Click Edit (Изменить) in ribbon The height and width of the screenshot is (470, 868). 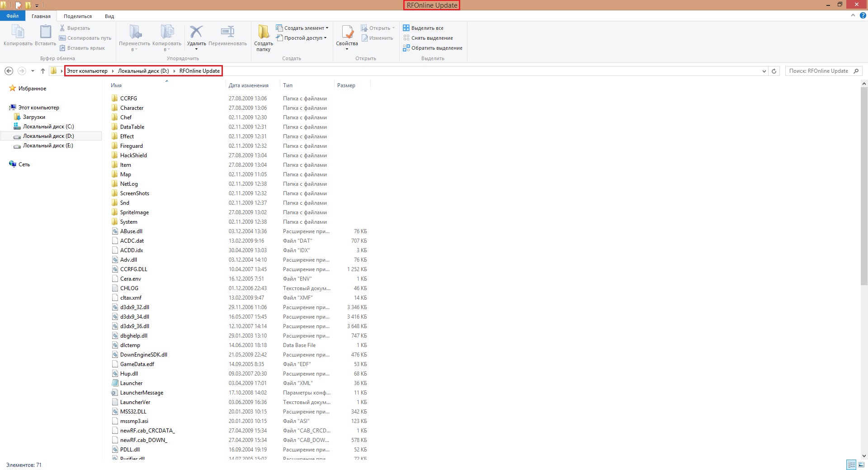click(377, 38)
